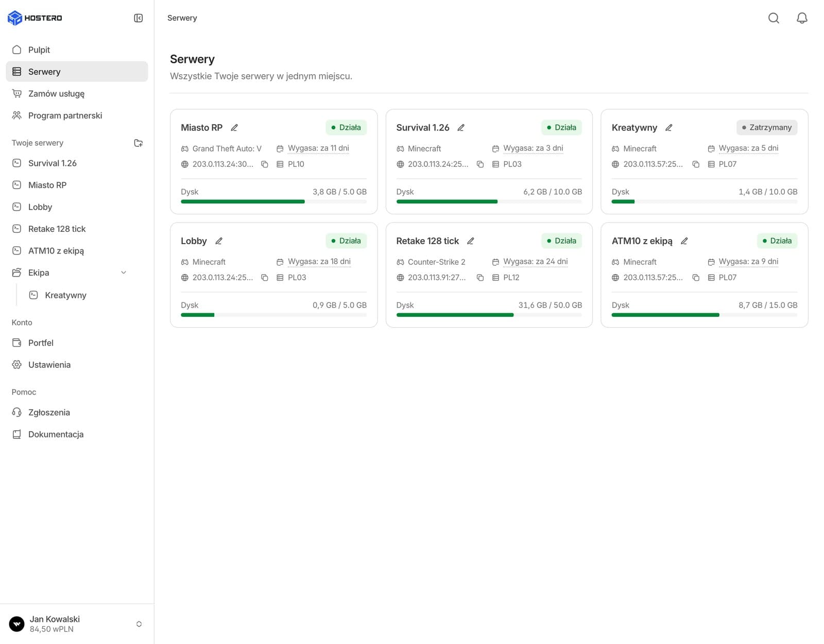Copy IP address of Survival 1.26 card
824x644 pixels.
480,164
